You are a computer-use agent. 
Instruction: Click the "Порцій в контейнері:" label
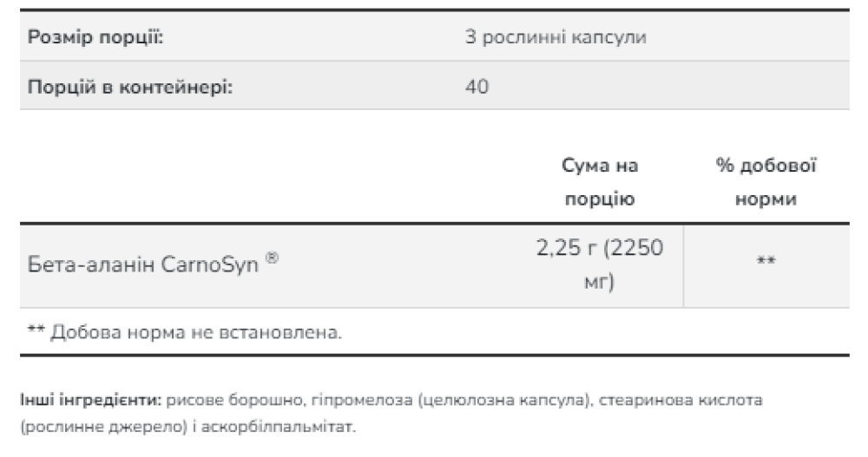click(x=130, y=87)
